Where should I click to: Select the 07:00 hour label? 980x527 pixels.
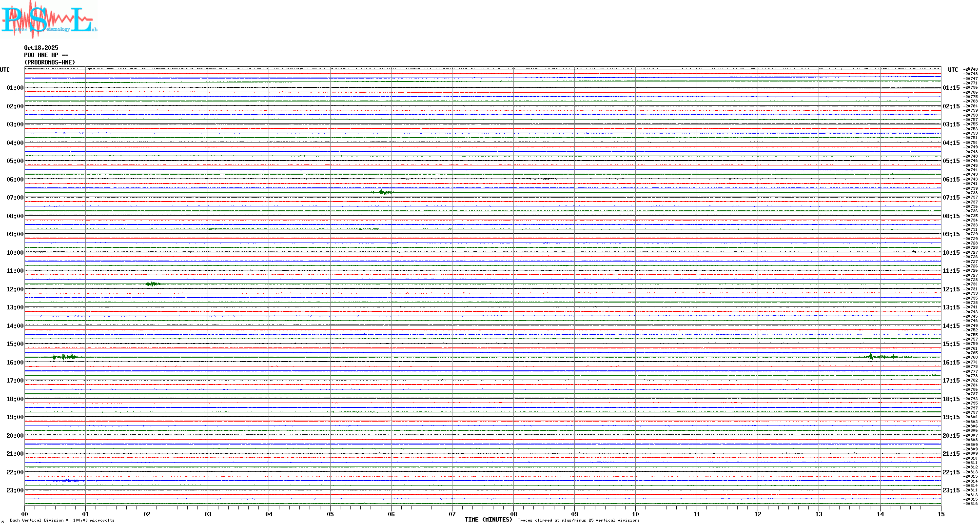click(15, 198)
